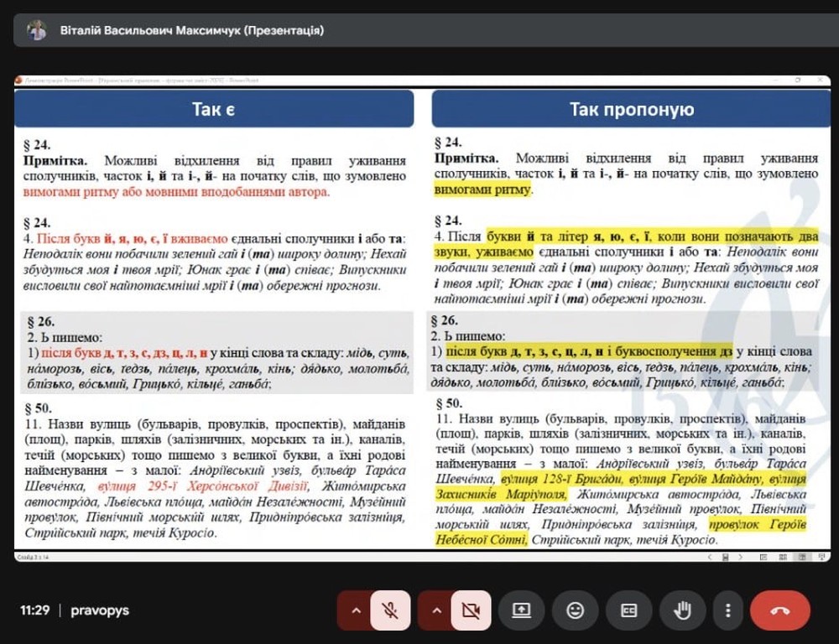Image resolution: width=839 pixels, height=644 pixels.
Task: Raise your hand
Action: tap(682, 610)
